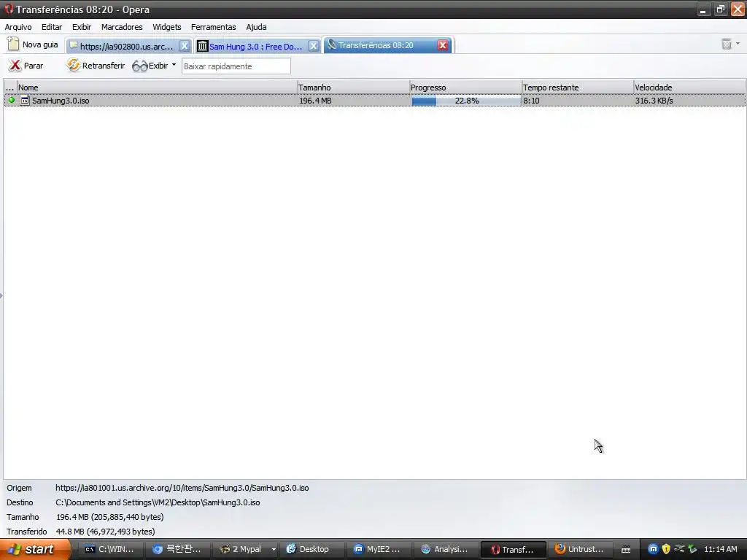
Task: Switch to the Firefox Untrust... taskbar item
Action: (x=580, y=549)
